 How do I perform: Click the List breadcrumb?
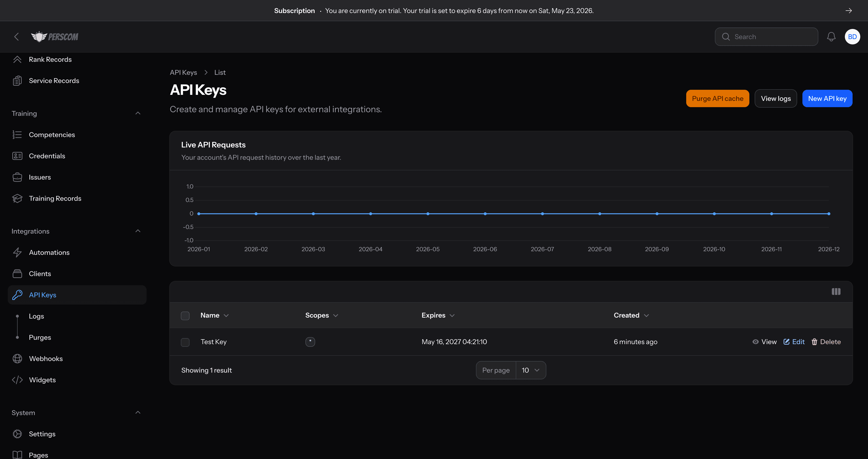(220, 72)
